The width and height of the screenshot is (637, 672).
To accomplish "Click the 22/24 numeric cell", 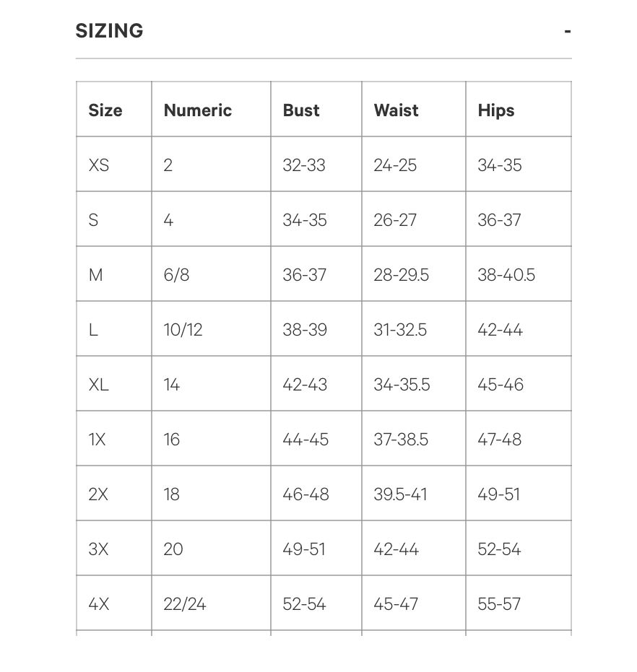I will [185, 604].
